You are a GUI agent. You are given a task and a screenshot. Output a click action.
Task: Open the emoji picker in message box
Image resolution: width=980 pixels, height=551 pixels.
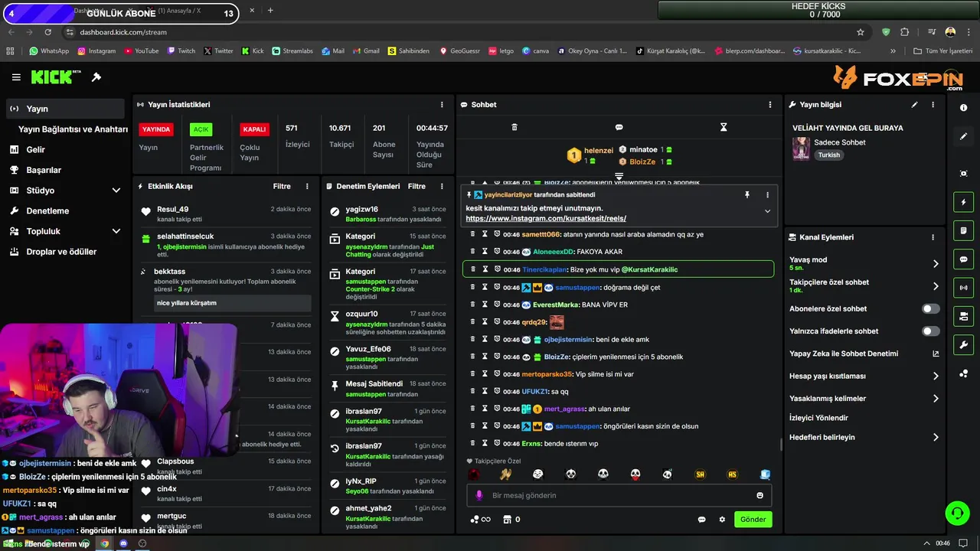pyautogui.click(x=760, y=495)
